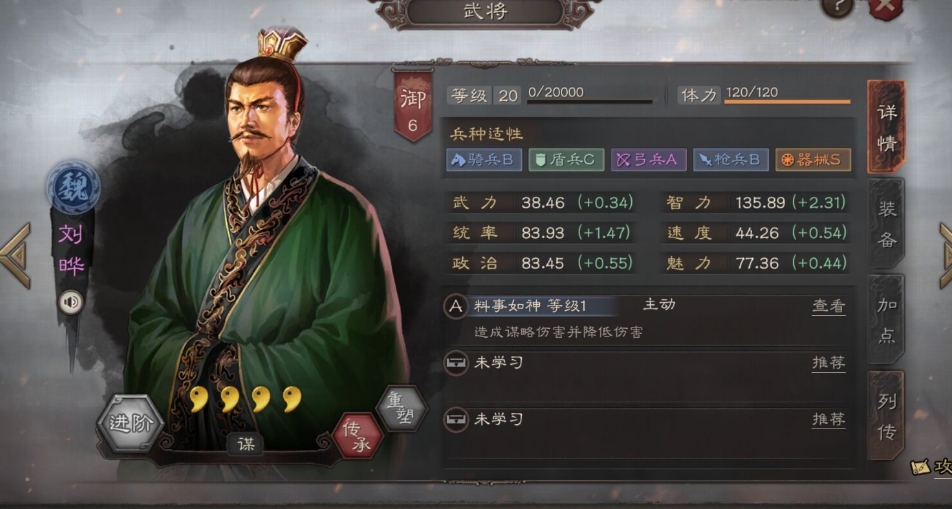Open the 进阶 hexagon button

tap(131, 423)
